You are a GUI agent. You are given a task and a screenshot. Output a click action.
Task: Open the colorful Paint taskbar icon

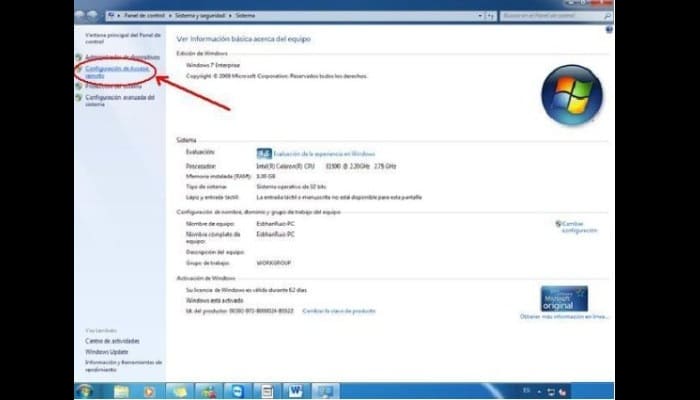click(x=208, y=392)
